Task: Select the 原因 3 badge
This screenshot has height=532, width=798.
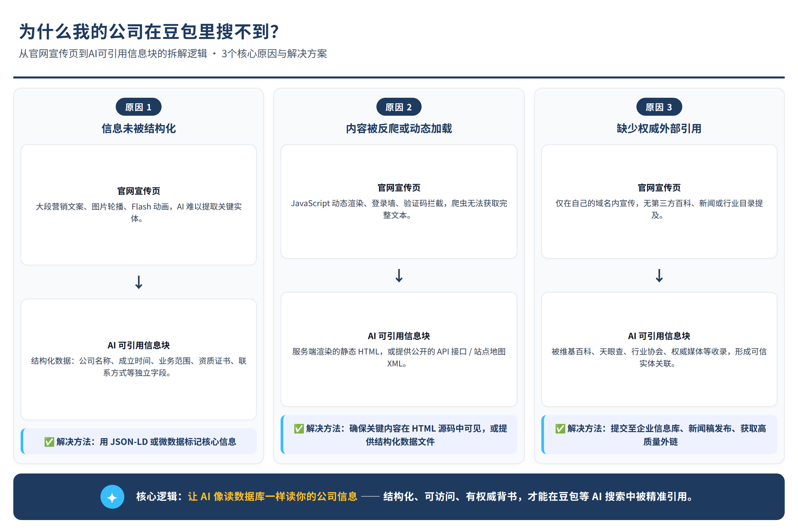Action: coord(659,107)
